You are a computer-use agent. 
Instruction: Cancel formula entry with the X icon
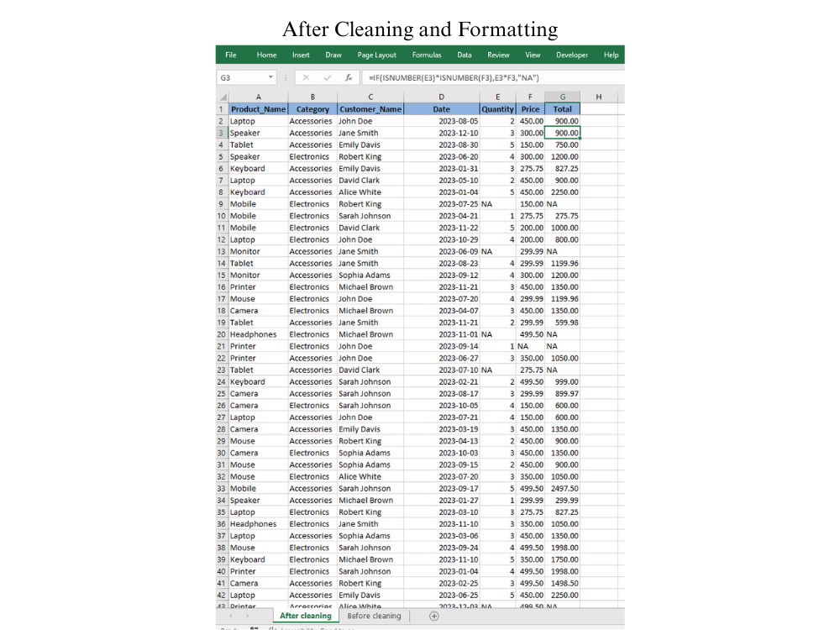[306, 77]
